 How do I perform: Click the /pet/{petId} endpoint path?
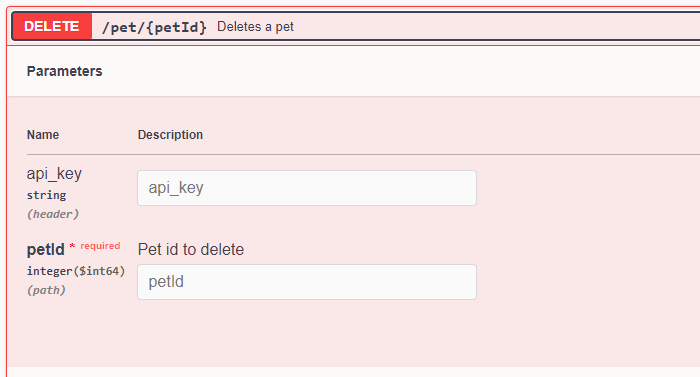click(x=154, y=27)
